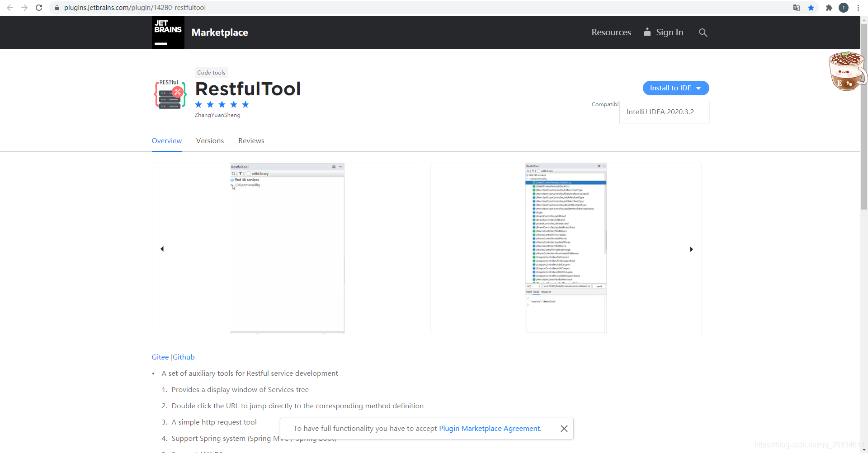Go forward using browser forward arrow
The width and height of the screenshot is (868, 453).
click(x=24, y=8)
